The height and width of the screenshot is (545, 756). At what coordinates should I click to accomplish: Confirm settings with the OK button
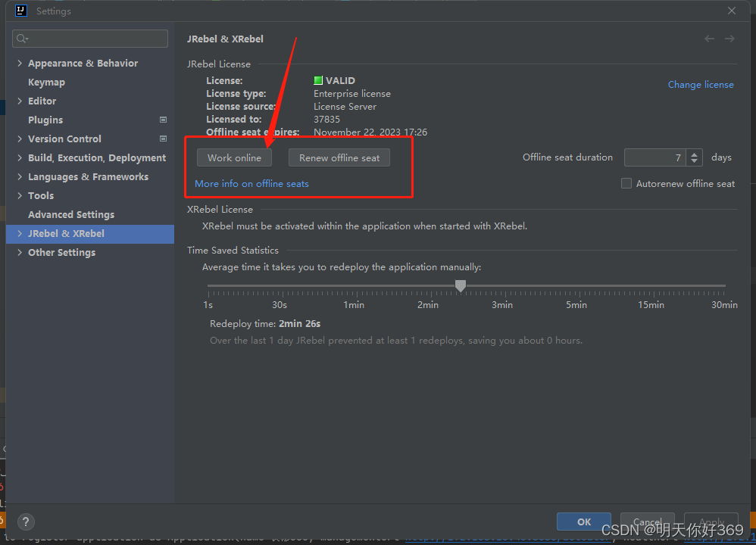coord(584,522)
